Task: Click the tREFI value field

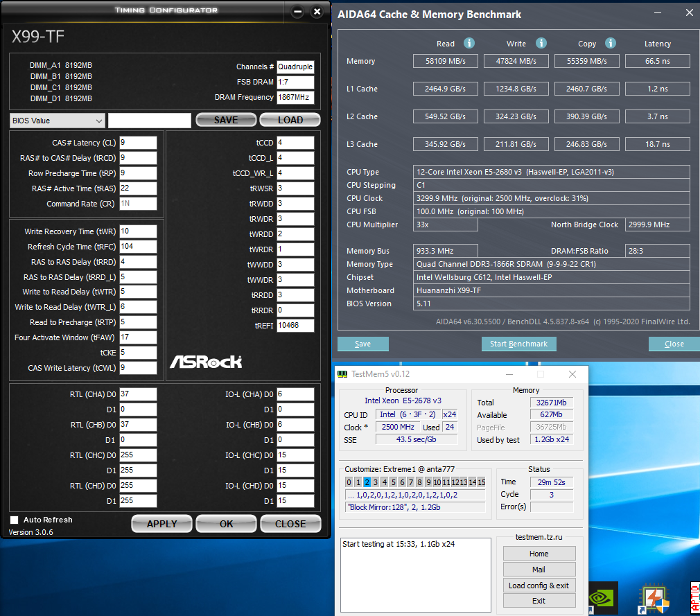Action: click(295, 326)
